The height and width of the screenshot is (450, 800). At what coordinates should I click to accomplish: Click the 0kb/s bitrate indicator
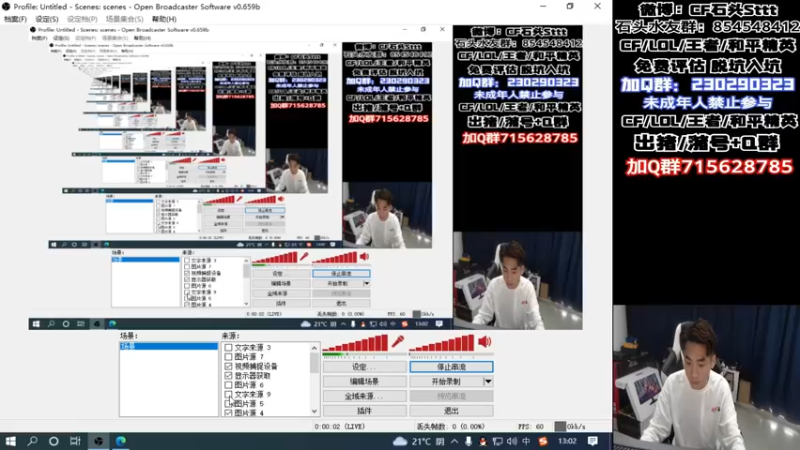(x=570, y=426)
